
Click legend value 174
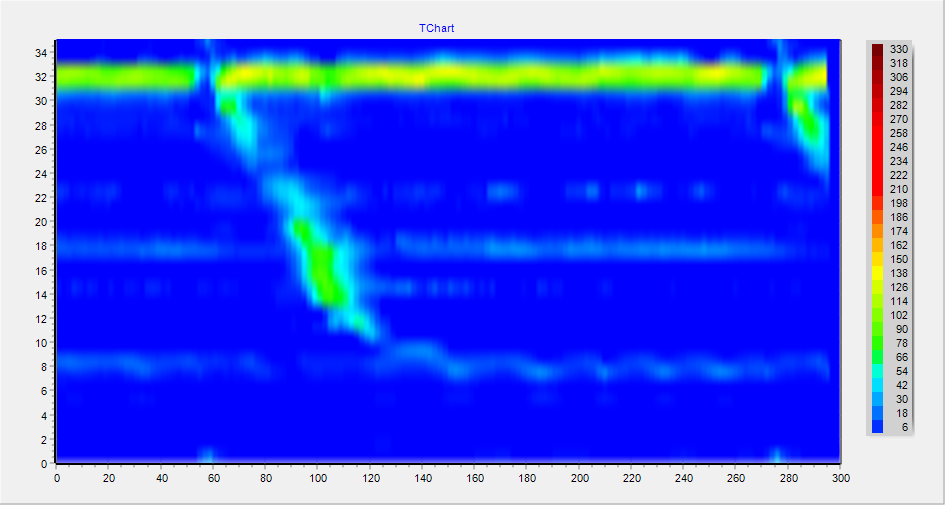pyautogui.click(x=899, y=231)
